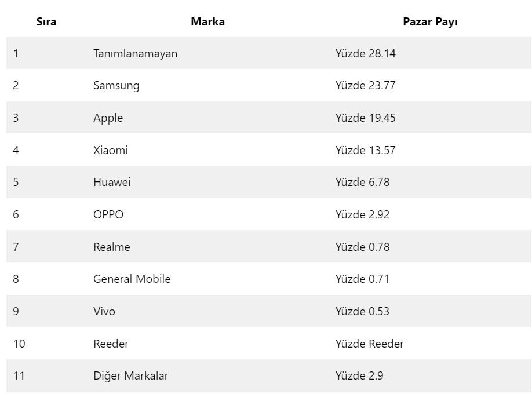The width and height of the screenshot is (532, 394).
Task: Select the Tanımlanamayan brand cell
Action: (135, 53)
